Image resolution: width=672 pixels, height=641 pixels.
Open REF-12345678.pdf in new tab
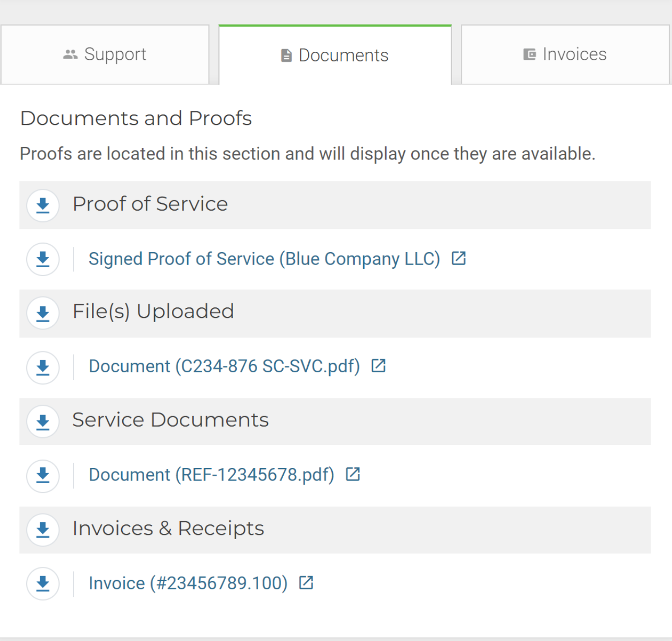coord(353,474)
